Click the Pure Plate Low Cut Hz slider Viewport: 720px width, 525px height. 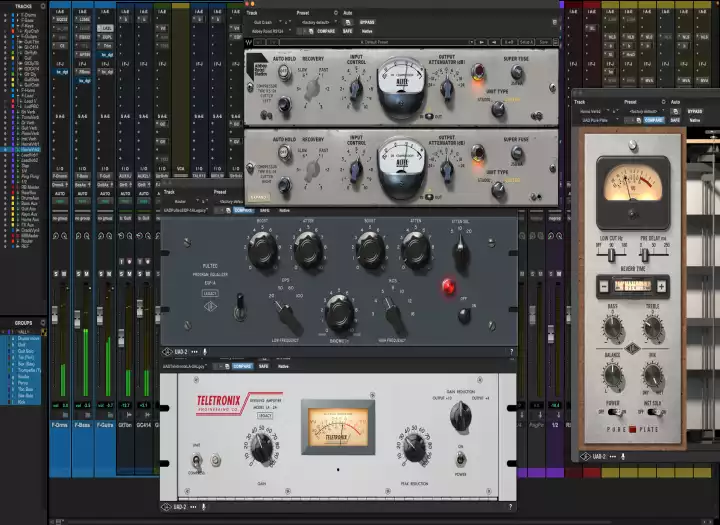(x=611, y=254)
